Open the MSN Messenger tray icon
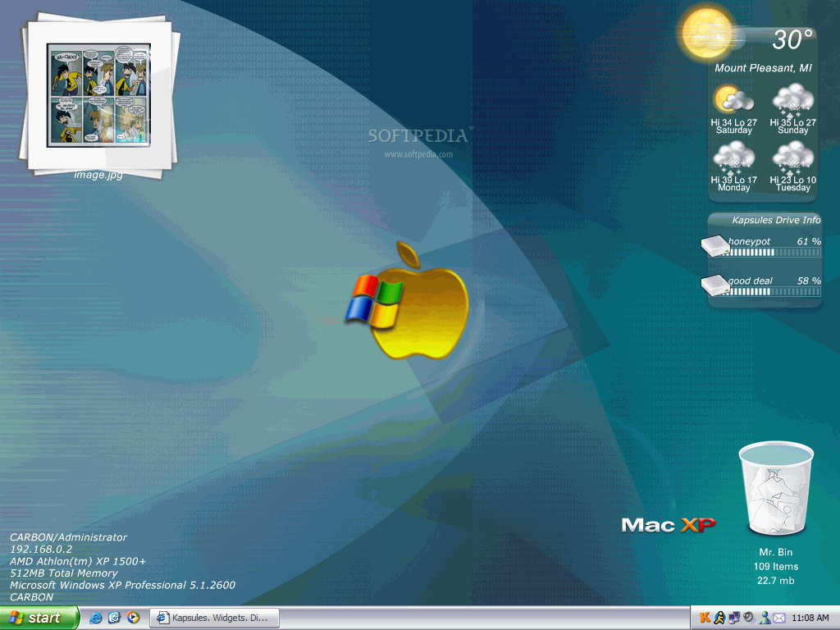The width and height of the screenshot is (840, 630). click(x=765, y=618)
